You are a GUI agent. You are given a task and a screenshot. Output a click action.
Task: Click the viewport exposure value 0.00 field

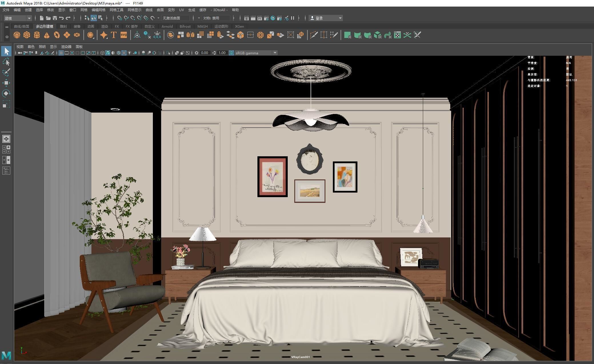tap(205, 53)
